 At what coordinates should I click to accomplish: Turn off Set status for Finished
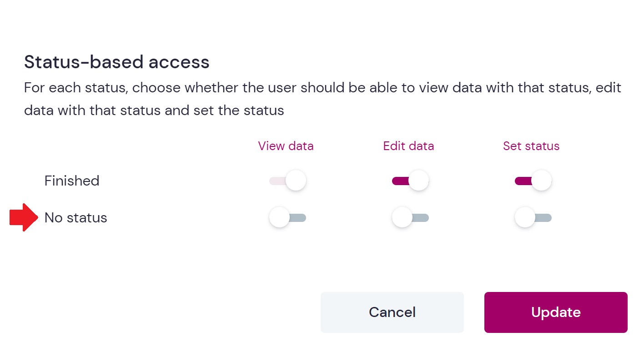[x=533, y=181]
